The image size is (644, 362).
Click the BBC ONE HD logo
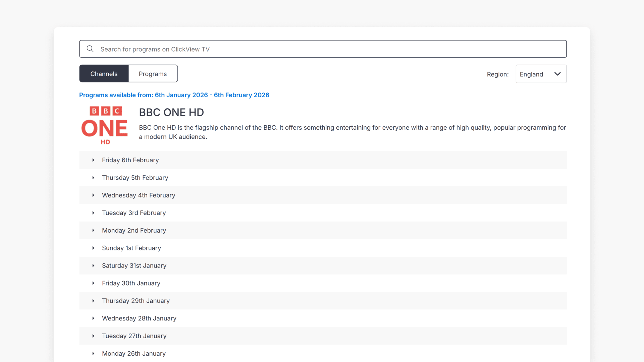pyautogui.click(x=105, y=125)
